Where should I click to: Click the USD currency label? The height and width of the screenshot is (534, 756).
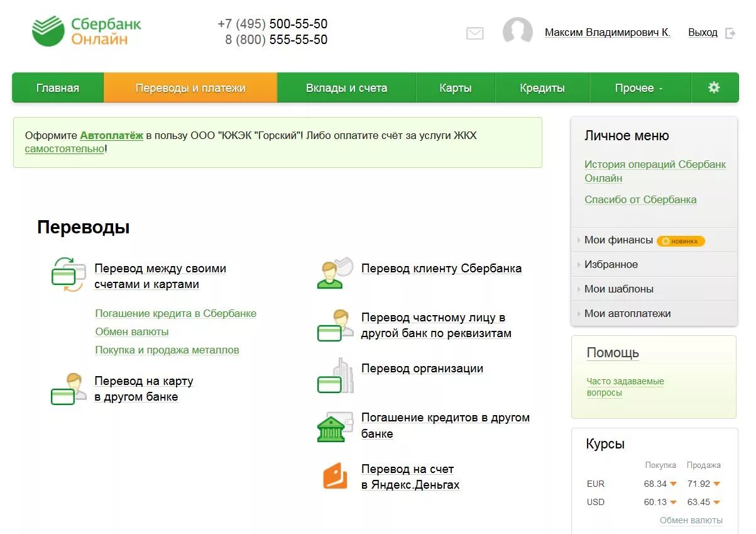coord(596,502)
